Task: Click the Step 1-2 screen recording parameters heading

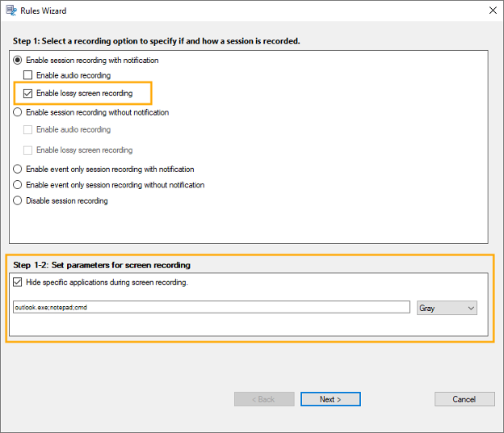Action: (102, 265)
